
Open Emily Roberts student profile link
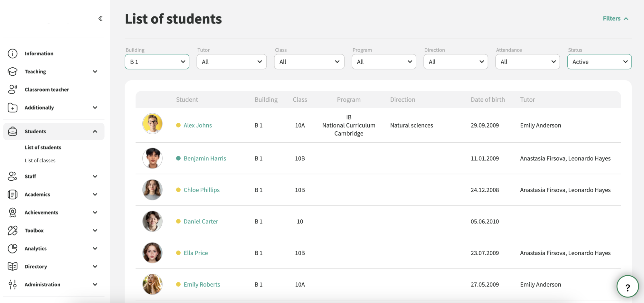(x=202, y=285)
